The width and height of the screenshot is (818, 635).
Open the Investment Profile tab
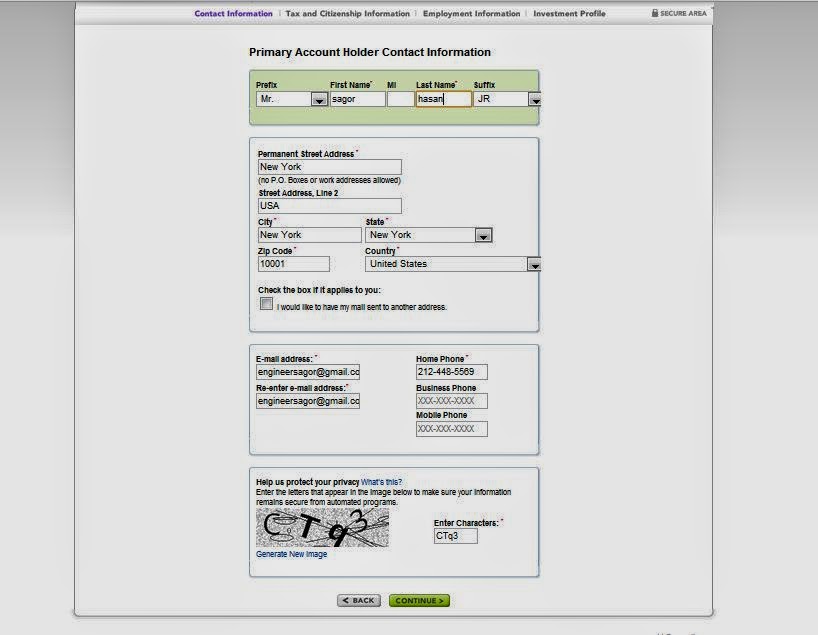(x=569, y=14)
